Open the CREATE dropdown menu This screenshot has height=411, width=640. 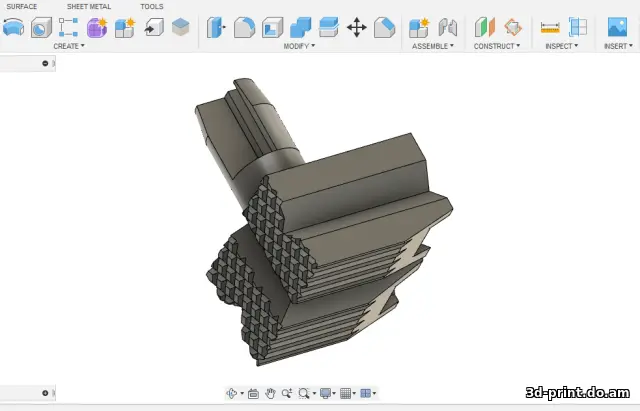coord(69,46)
